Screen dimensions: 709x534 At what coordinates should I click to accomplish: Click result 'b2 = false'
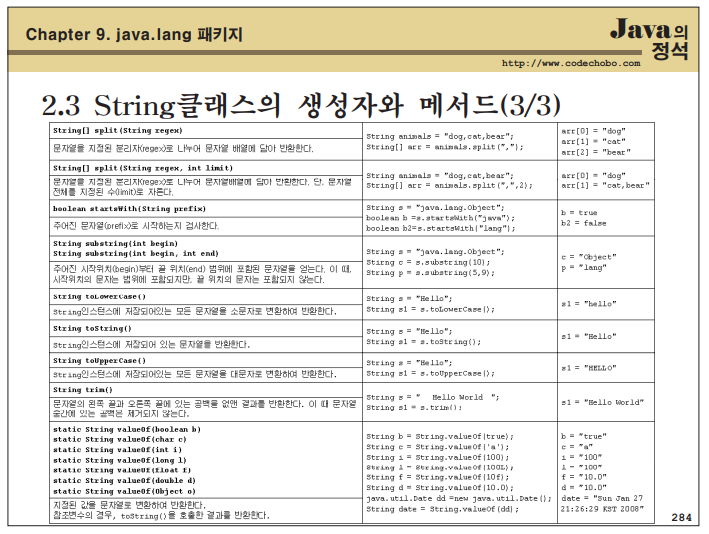coord(584,223)
